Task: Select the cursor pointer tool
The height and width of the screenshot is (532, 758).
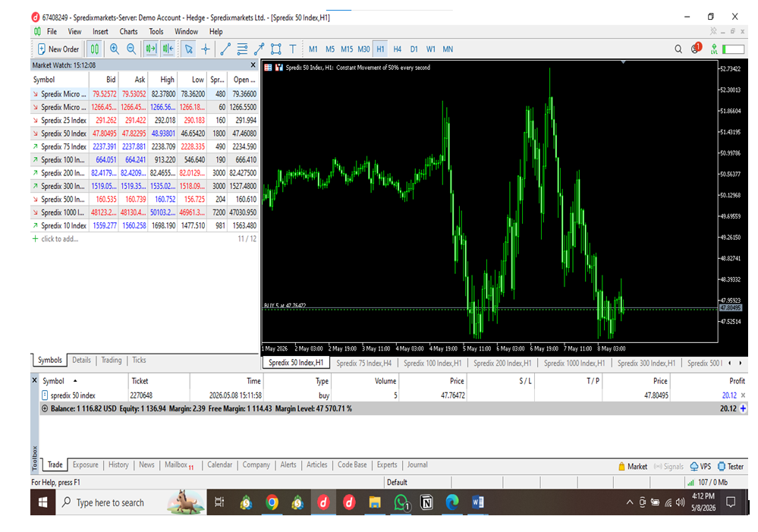Action: (188, 49)
